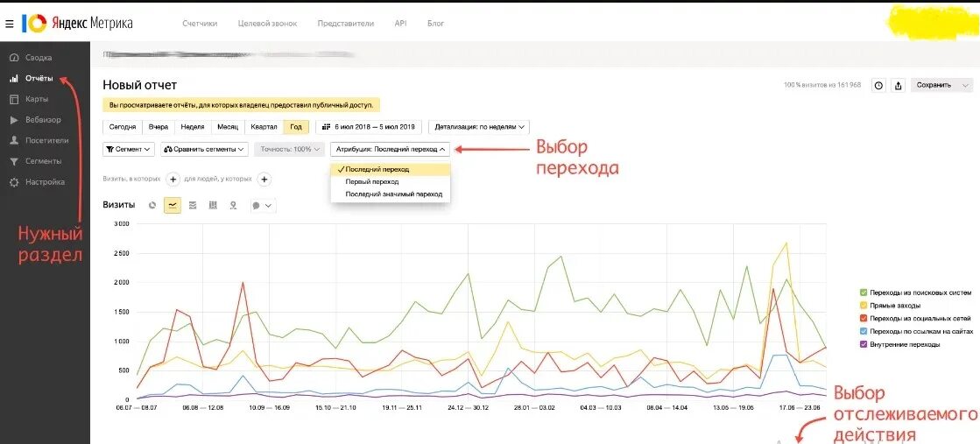Choose 'Первый переход' from the attribution menu
Image resolution: width=980 pixels, height=444 pixels.
click(367, 181)
